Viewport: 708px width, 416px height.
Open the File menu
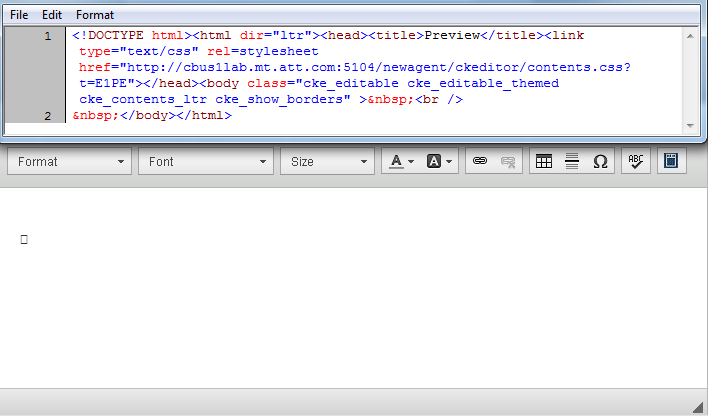[19, 15]
